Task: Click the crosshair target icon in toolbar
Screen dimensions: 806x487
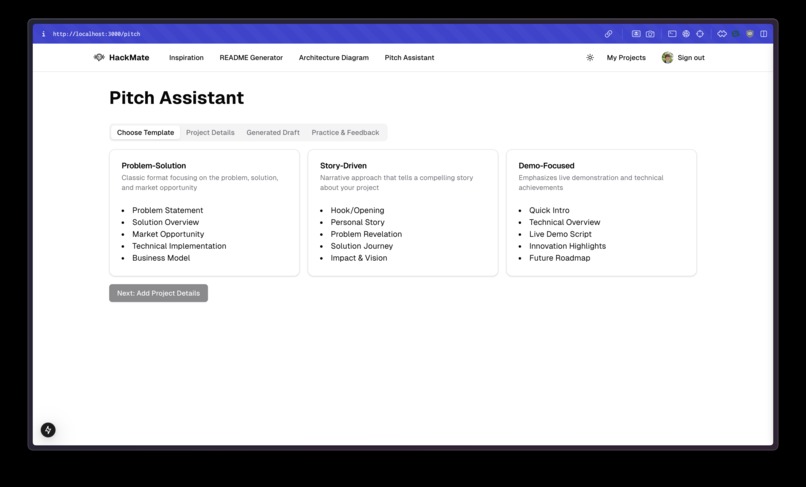Action: pyautogui.click(x=700, y=34)
